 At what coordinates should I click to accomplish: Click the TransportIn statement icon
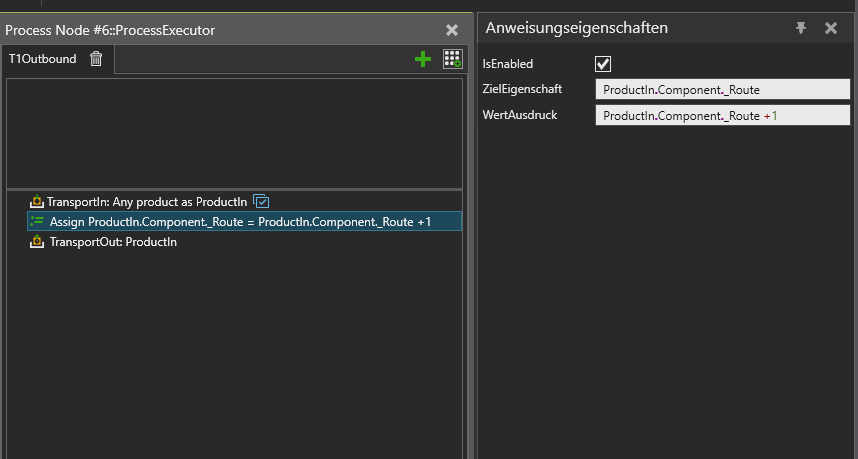point(37,201)
